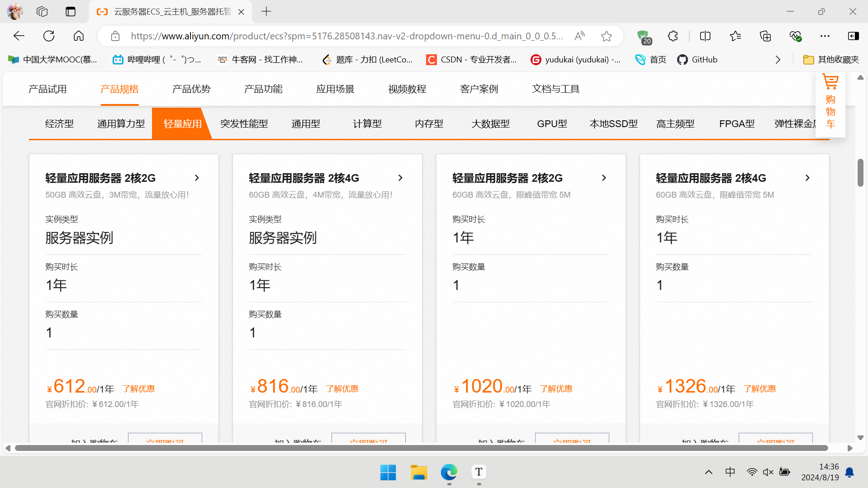This screenshot has height=488, width=868.
Task: Toggle the browser sidebar icon
Action: (x=854, y=36)
